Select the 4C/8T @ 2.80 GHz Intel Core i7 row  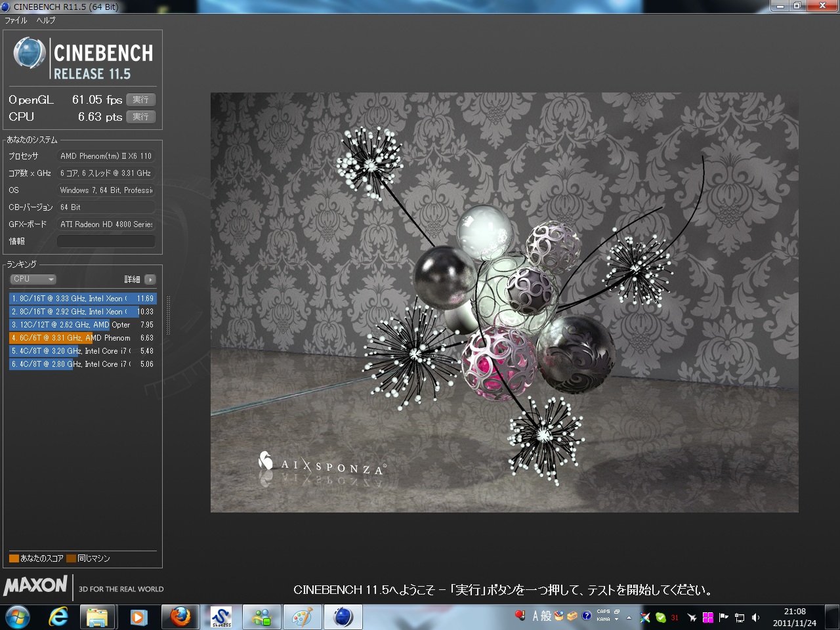click(83, 364)
